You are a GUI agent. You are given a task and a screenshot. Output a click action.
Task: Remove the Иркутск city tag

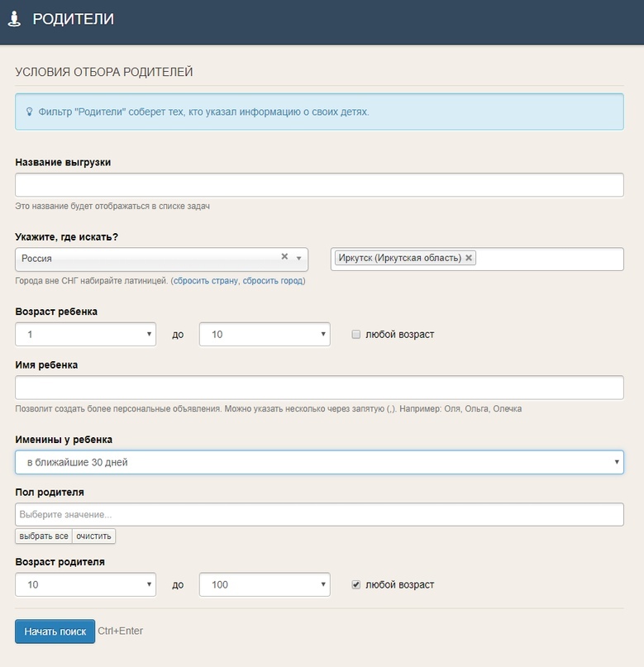point(468,258)
